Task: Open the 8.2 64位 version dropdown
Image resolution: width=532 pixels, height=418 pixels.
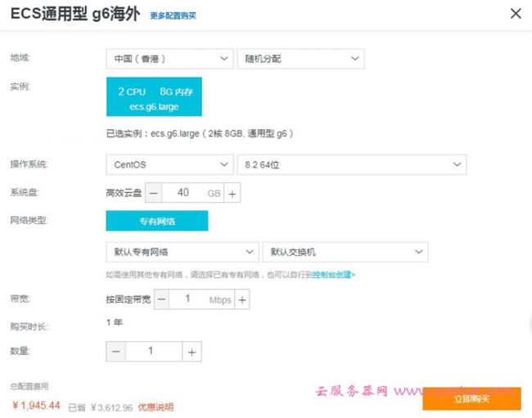Action: (351, 164)
